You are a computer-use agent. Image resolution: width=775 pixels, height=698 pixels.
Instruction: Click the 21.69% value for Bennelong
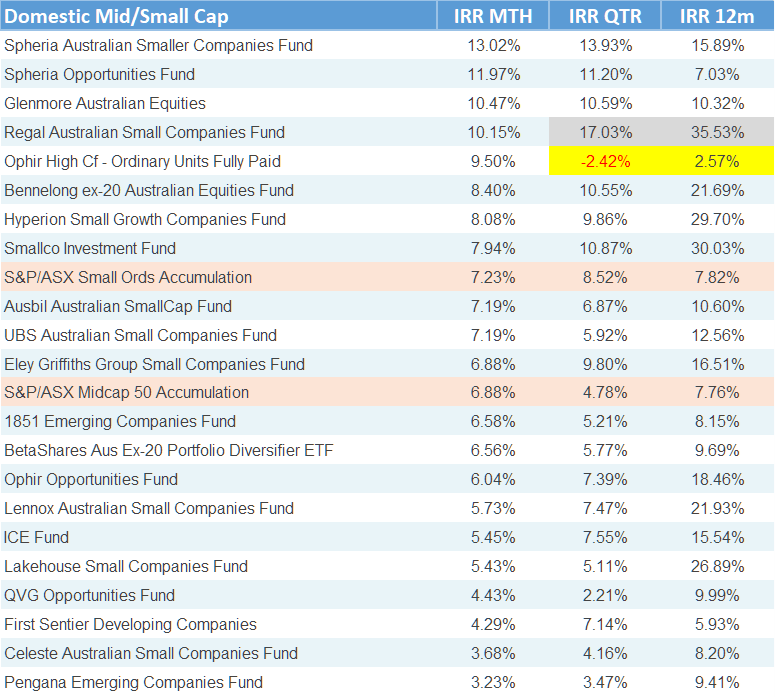click(x=718, y=190)
